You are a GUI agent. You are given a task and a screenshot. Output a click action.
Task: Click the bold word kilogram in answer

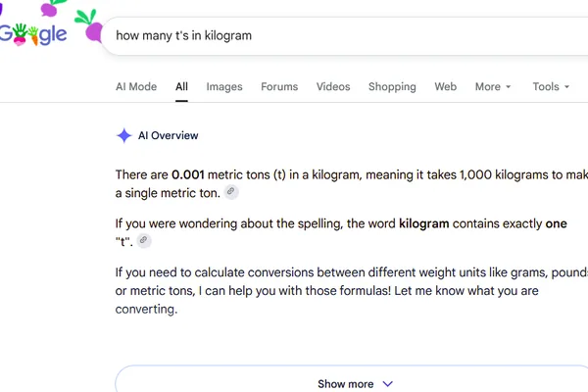tap(423, 223)
